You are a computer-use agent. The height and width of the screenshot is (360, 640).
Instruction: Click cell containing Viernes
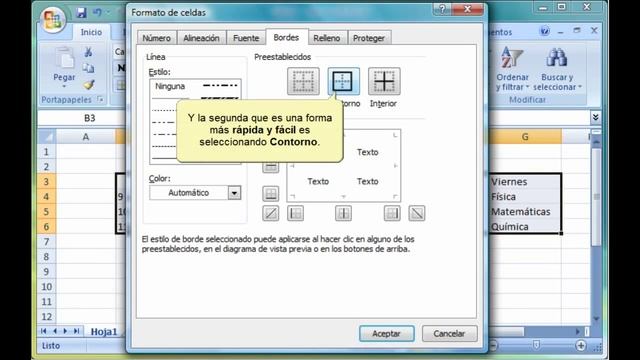(525, 182)
